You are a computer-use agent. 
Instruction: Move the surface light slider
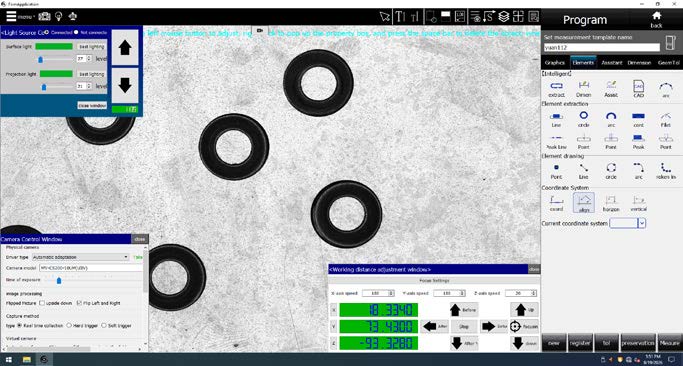point(41,59)
